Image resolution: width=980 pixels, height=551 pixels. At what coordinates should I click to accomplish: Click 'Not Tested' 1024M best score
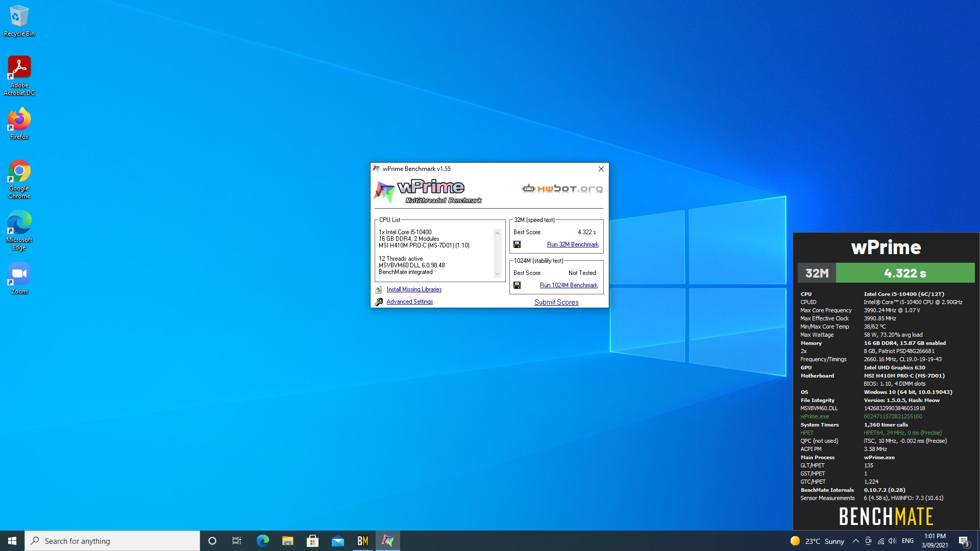582,273
